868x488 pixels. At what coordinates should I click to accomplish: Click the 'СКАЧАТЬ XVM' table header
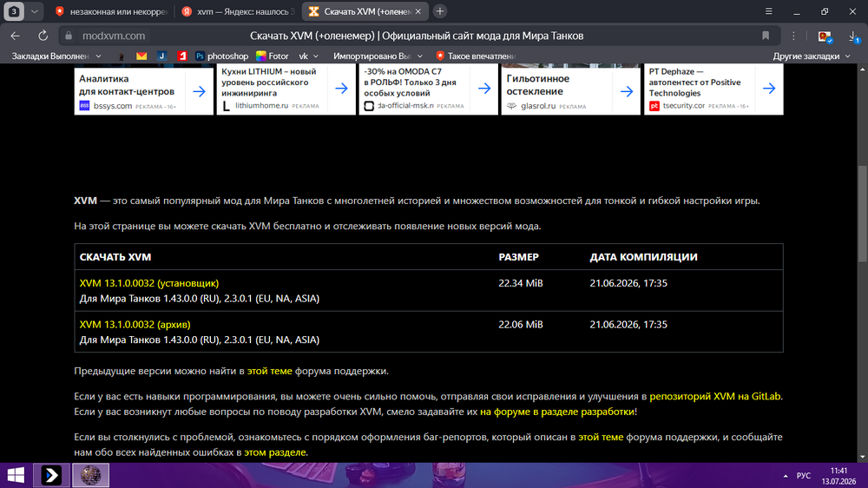(115, 257)
